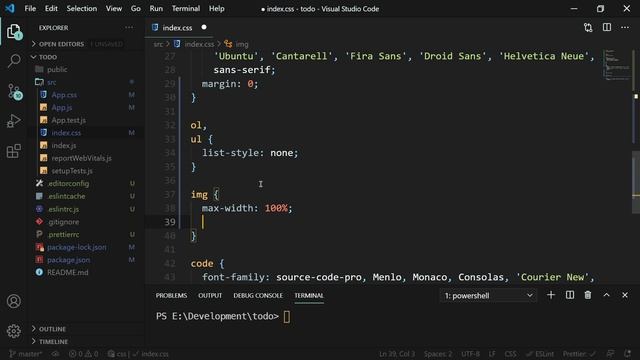Viewport: 640px width, 360px height.
Task: Open the File menu
Action: [30, 9]
